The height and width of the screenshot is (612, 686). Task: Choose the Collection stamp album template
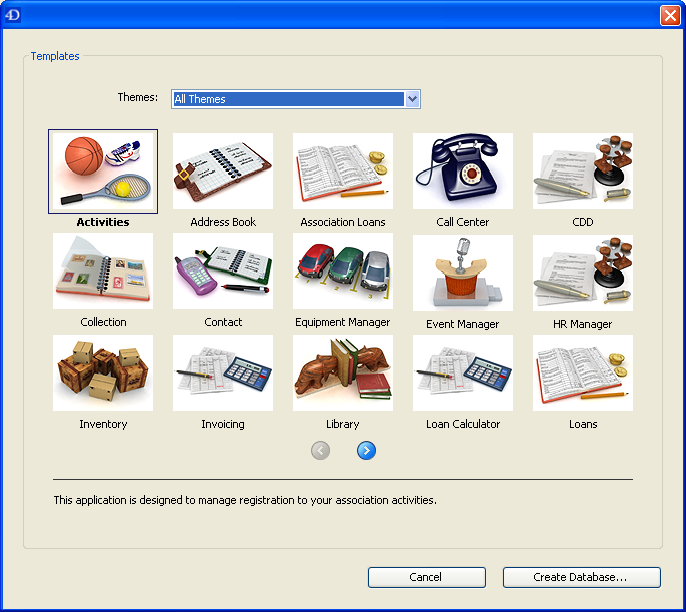(103, 272)
